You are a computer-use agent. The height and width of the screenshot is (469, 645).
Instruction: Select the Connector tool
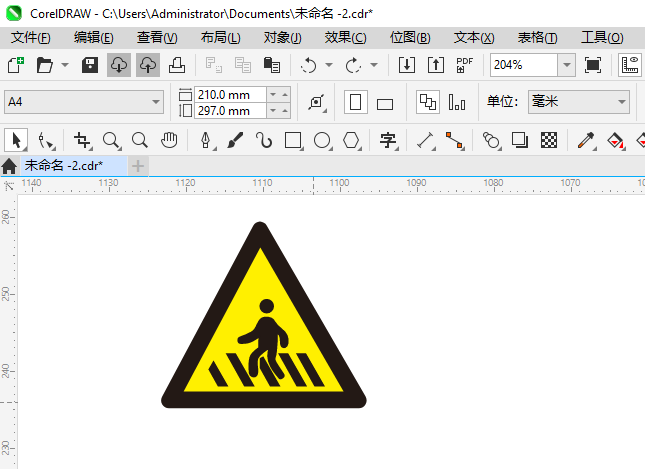(455, 141)
